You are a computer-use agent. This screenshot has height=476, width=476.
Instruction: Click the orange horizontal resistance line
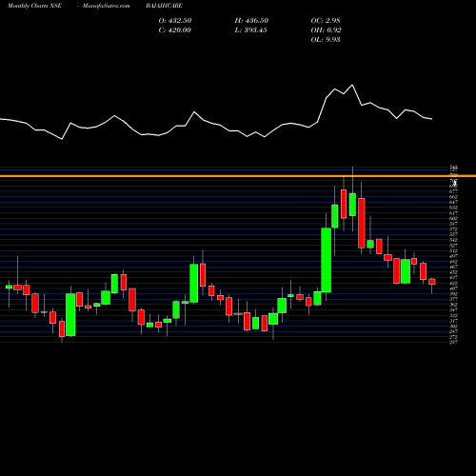238,176
